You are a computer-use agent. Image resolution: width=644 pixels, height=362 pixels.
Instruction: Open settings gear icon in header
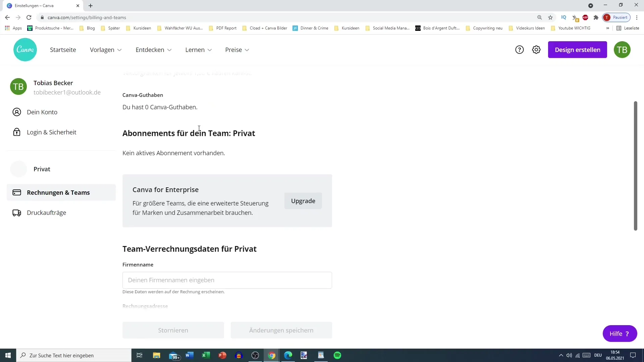[536, 50]
